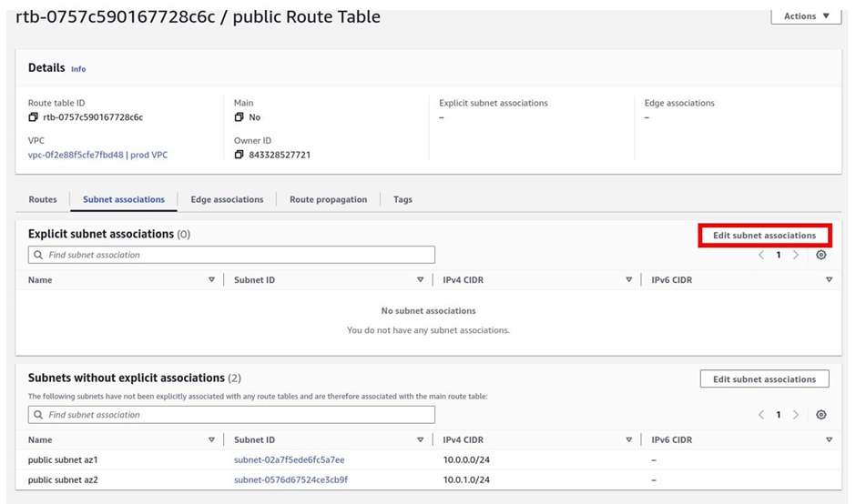
Task: Copy the Route table ID value
Action: pos(34,117)
